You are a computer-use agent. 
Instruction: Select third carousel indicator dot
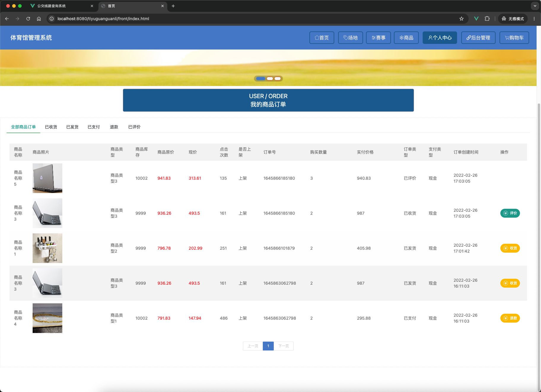point(278,79)
